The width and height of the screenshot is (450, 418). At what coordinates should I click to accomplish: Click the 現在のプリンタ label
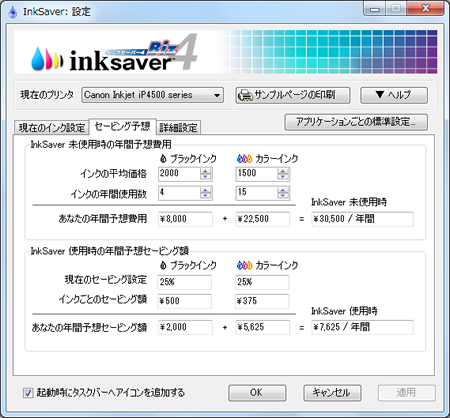tap(47, 95)
